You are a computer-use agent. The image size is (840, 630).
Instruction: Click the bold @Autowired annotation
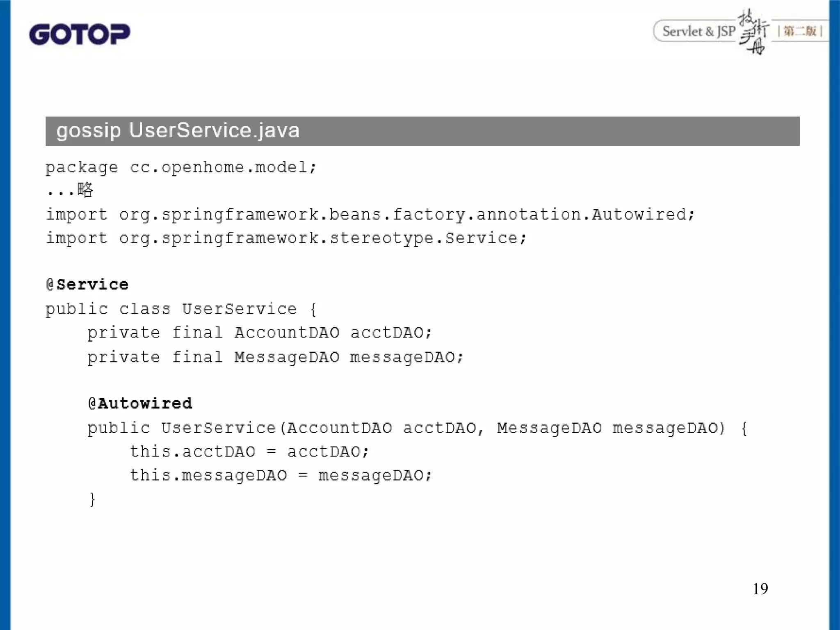(x=140, y=404)
